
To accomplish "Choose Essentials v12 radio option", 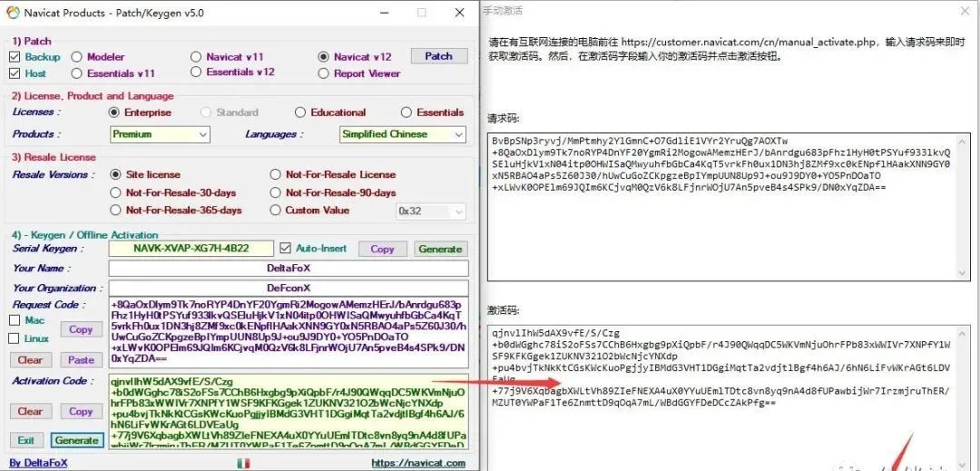I will pyautogui.click(x=196, y=72).
